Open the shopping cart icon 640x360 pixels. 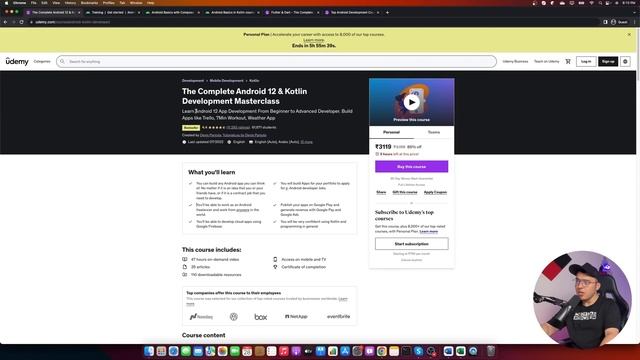coord(568,61)
